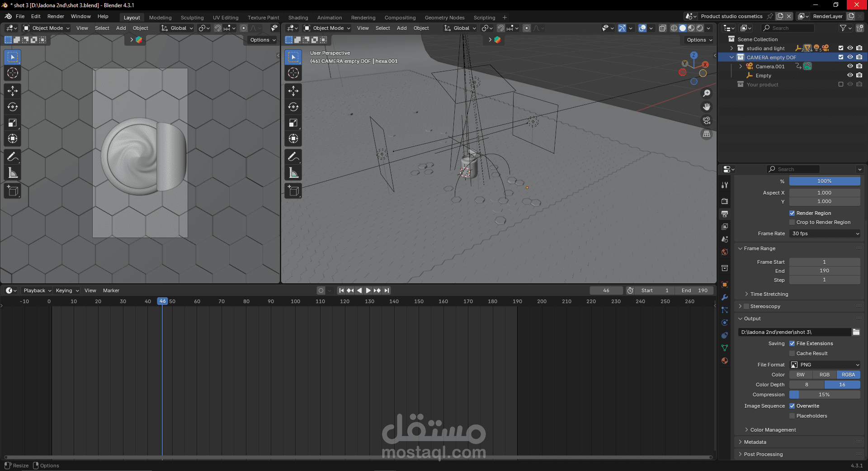Image resolution: width=868 pixels, height=471 pixels.
Task: Open the outliner filter funnel icon
Action: (844, 28)
